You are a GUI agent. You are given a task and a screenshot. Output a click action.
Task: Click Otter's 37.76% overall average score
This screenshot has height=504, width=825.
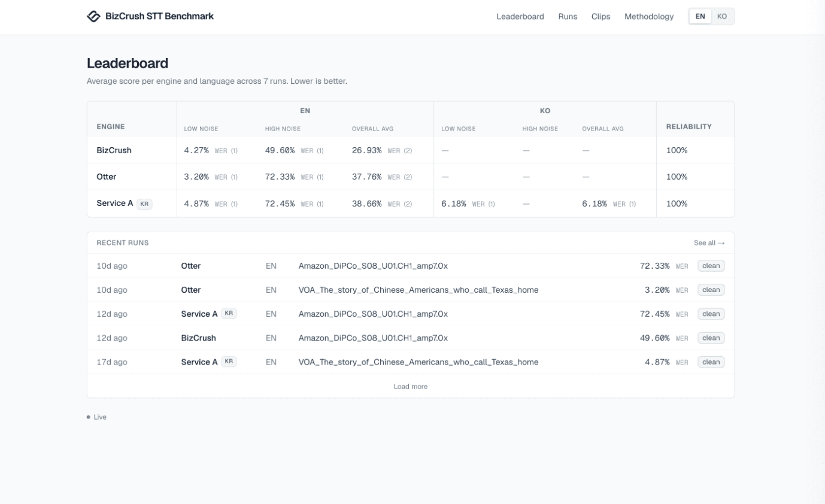point(367,177)
